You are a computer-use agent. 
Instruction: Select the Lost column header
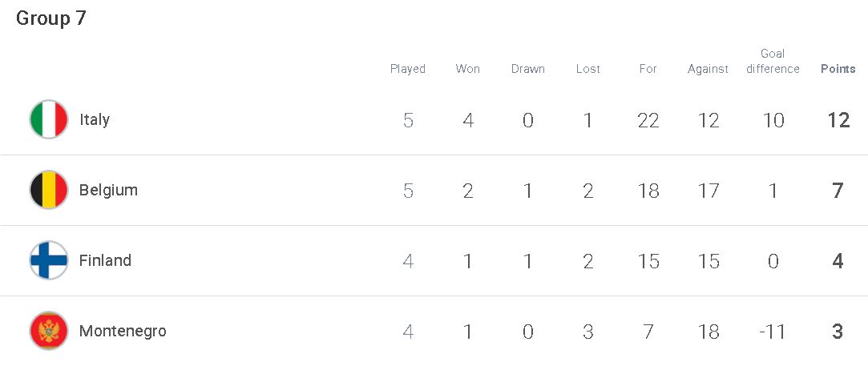(x=588, y=69)
